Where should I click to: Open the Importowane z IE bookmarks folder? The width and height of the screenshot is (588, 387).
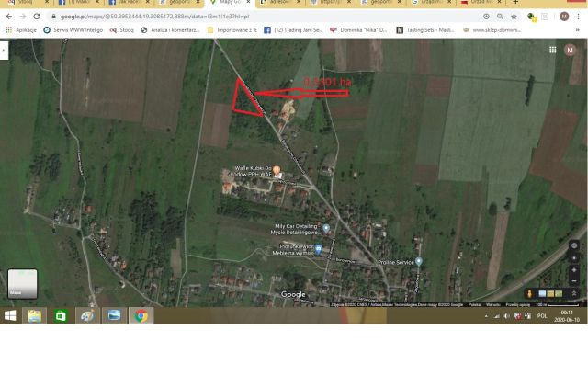point(232,30)
